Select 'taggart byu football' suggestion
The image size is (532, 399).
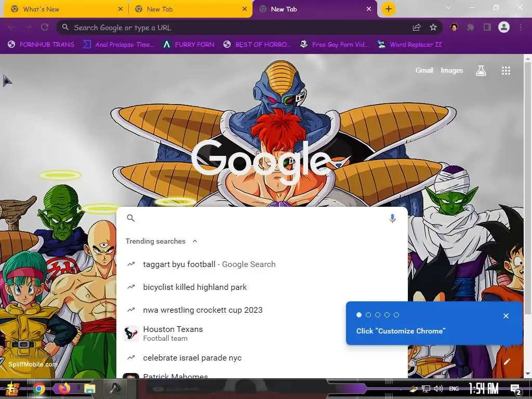pos(261,264)
